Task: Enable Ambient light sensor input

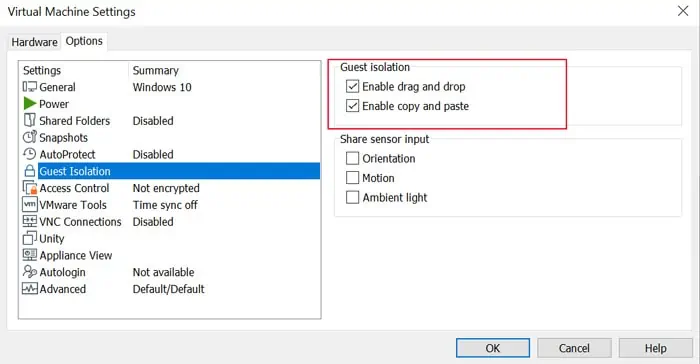Action: point(352,197)
